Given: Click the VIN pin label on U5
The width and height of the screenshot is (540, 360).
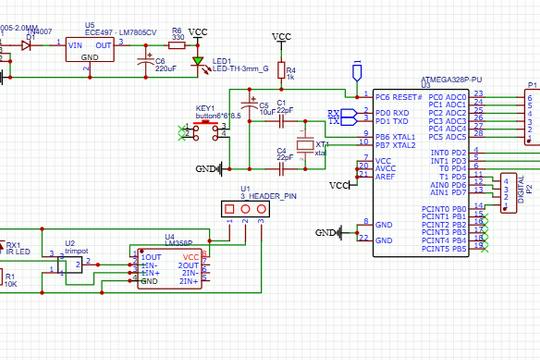Looking at the screenshot, I should coord(75,45).
